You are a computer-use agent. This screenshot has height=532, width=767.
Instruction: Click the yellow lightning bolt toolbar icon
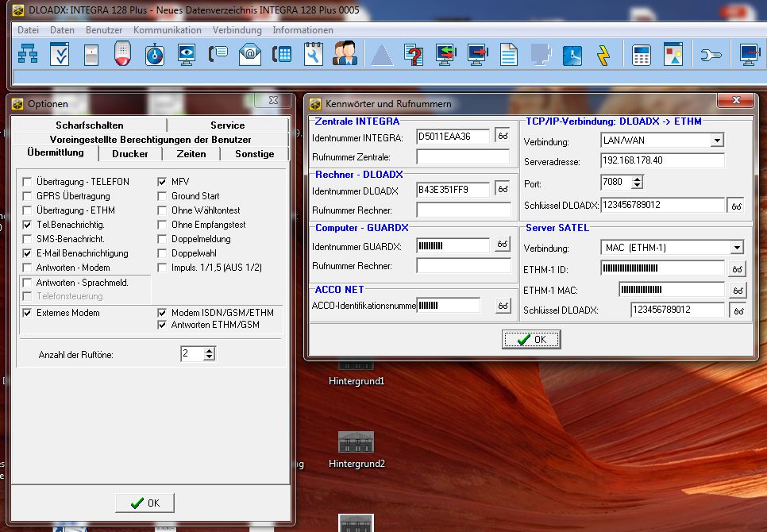pyautogui.click(x=603, y=54)
